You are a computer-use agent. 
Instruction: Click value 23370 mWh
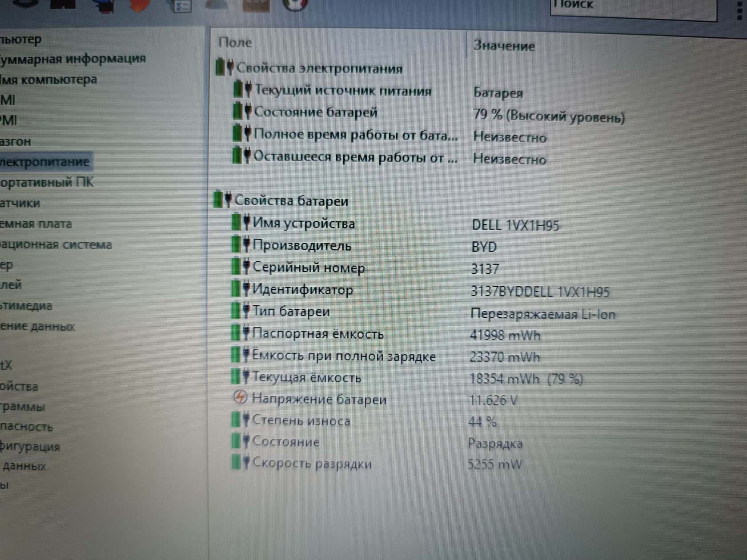[505, 357]
